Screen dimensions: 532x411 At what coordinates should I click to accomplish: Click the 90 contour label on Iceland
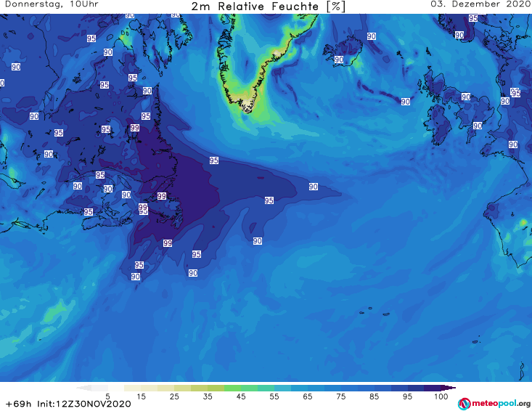point(339,60)
